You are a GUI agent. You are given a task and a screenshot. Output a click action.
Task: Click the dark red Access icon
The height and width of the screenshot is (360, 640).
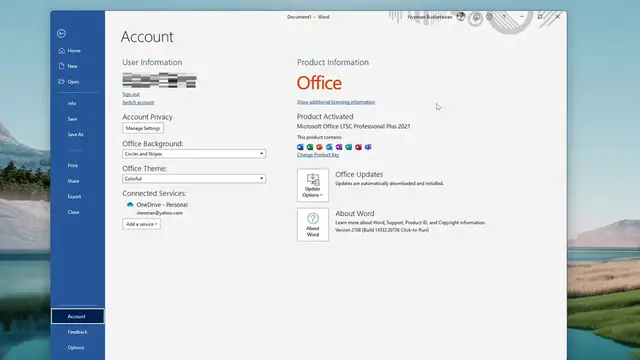click(358, 147)
